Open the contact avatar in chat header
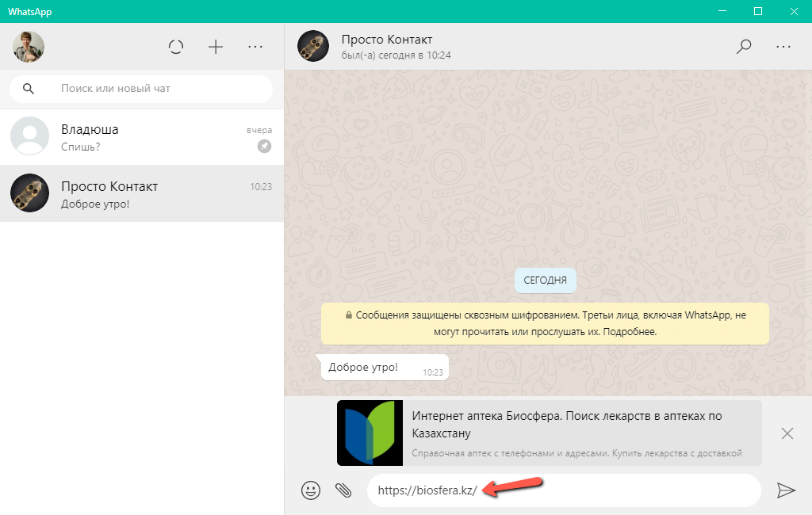Image resolution: width=812 pixels, height=515 pixels. click(313, 47)
